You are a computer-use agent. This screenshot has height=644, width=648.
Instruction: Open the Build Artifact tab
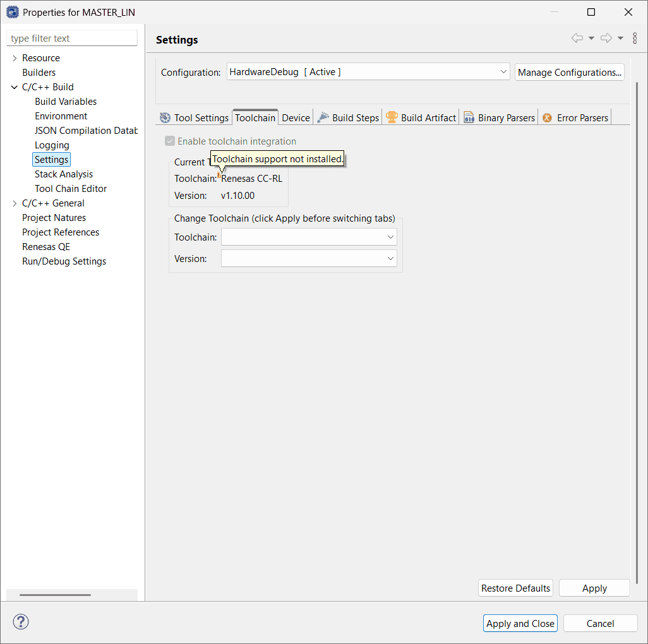pos(421,117)
